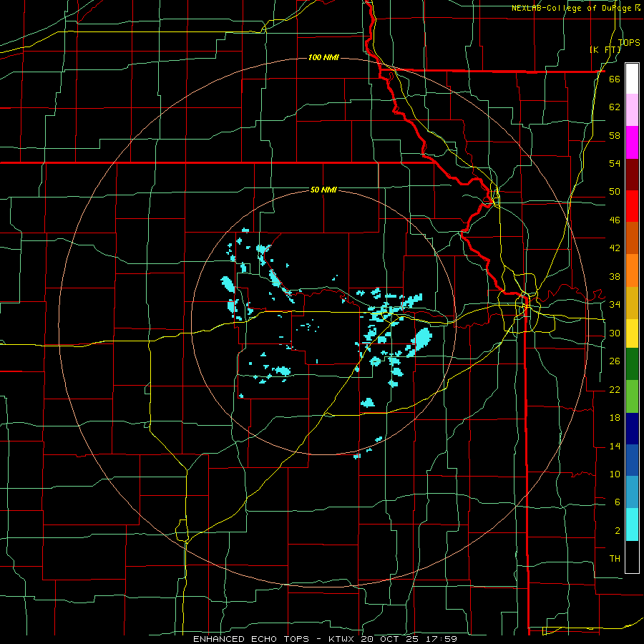Screen dimensions: 644x644
Task: Click the 22 value on the legend
Action: 615,389
